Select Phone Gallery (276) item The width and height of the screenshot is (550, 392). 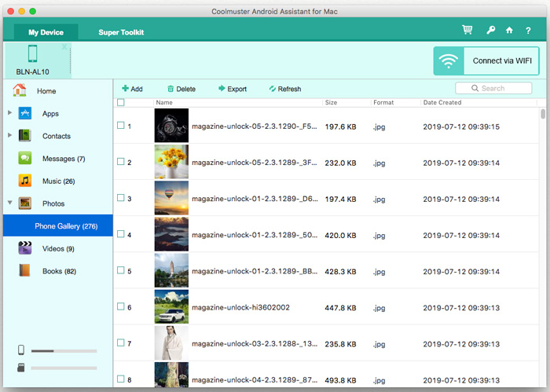65,226
